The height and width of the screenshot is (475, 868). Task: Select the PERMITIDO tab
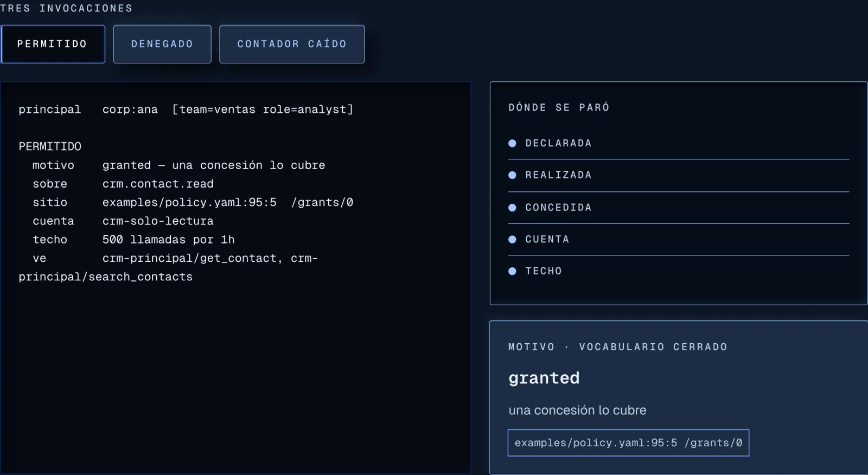[x=53, y=44]
